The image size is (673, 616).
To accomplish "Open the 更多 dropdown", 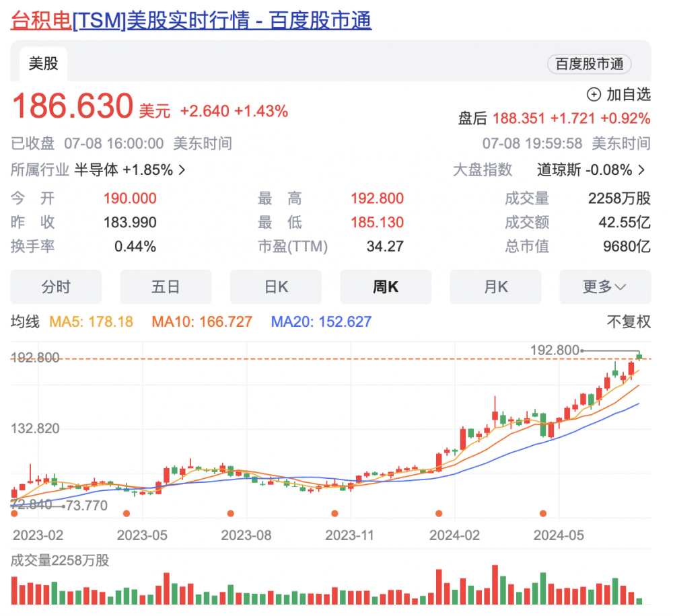I will (605, 286).
